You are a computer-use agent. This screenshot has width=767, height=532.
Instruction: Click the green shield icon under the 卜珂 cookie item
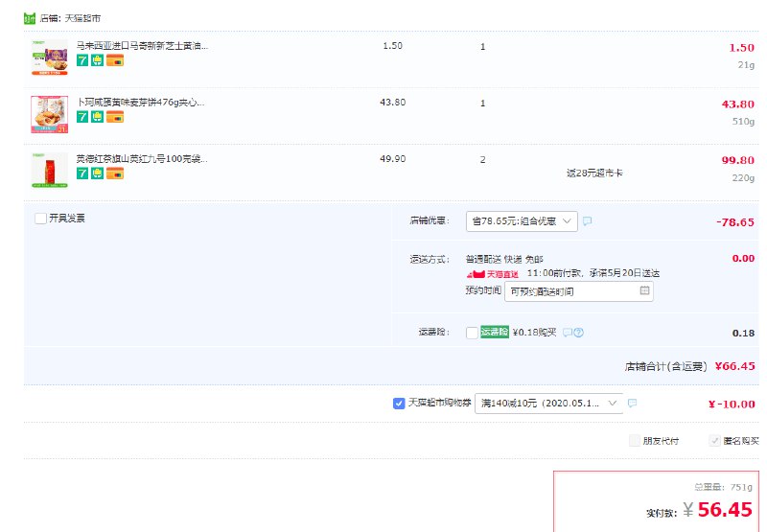pos(98,117)
